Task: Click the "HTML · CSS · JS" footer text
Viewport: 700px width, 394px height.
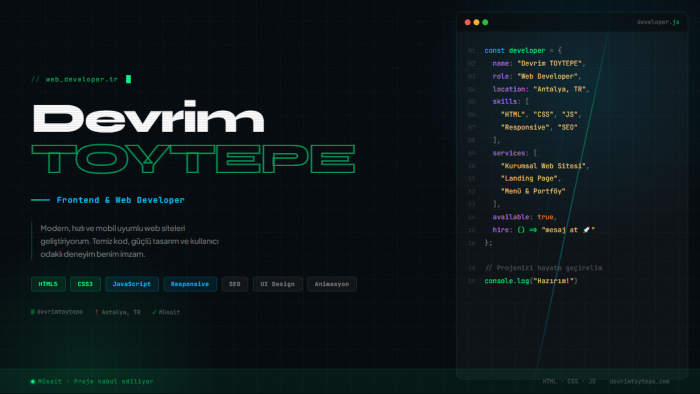Action: pos(569,382)
